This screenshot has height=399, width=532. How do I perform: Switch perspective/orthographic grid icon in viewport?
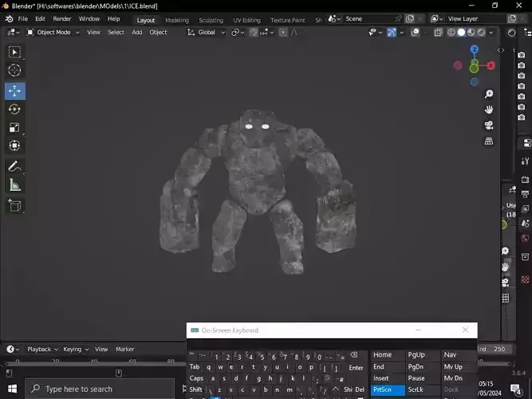tap(489, 141)
